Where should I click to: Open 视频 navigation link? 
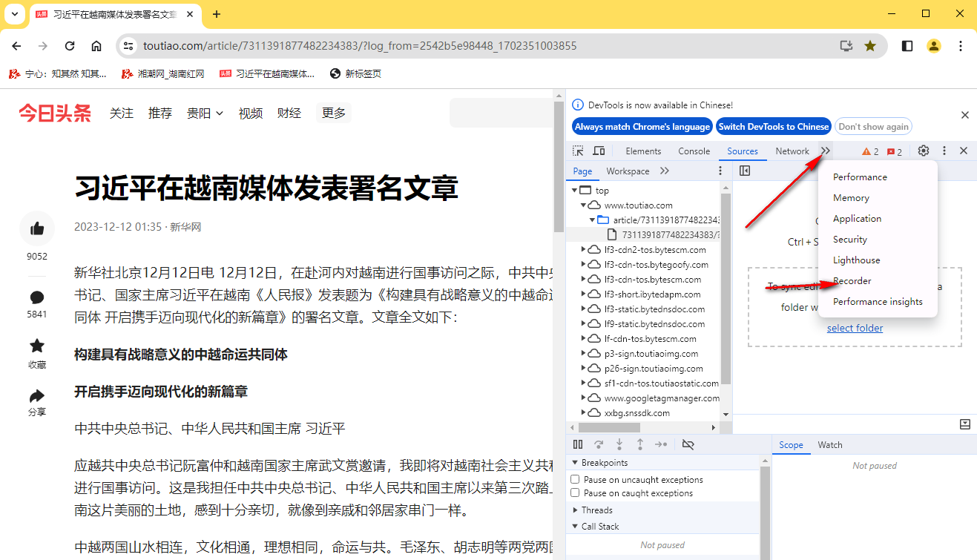[x=251, y=113]
